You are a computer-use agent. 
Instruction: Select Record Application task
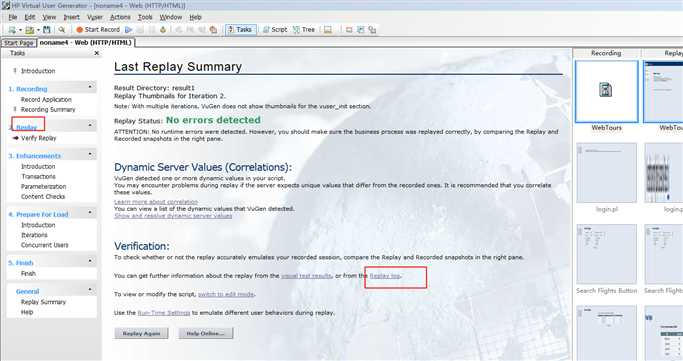pyautogui.click(x=46, y=99)
